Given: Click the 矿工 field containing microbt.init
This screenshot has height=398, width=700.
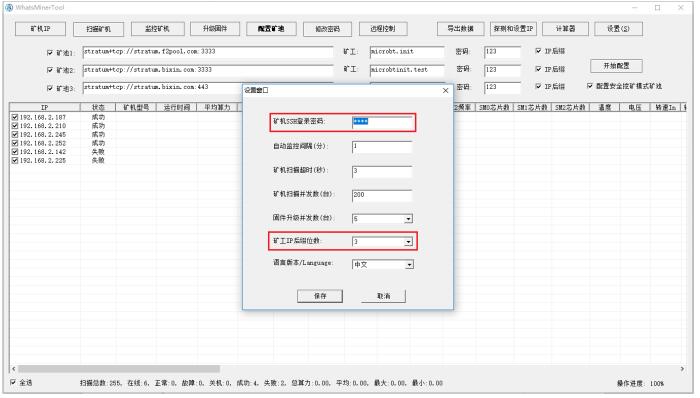Looking at the screenshot, I should click(x=407, y=52).
